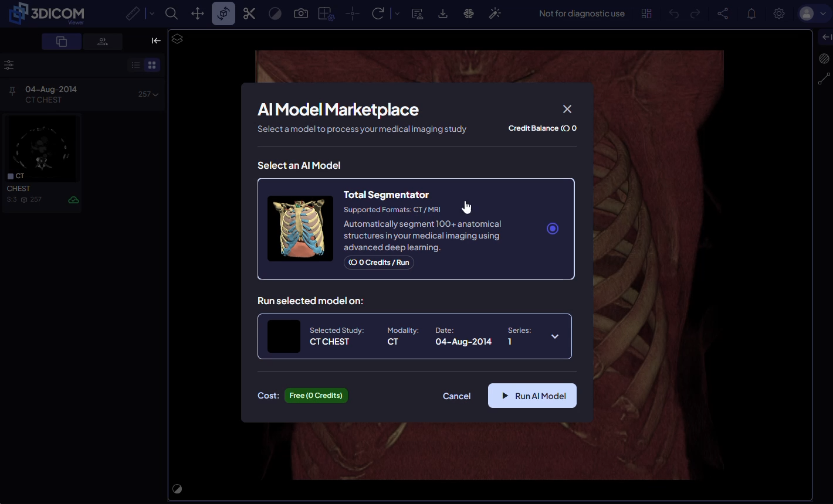The width and height of the screenshot is (833, 504).
Task: Click the Run AI Model button
Action: [x=532, y=396]
